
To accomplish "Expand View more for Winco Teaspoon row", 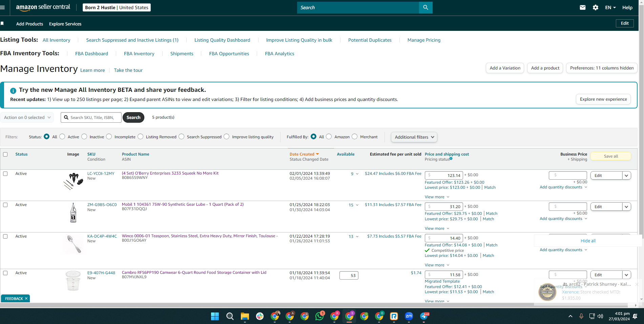I will [437, 265].
